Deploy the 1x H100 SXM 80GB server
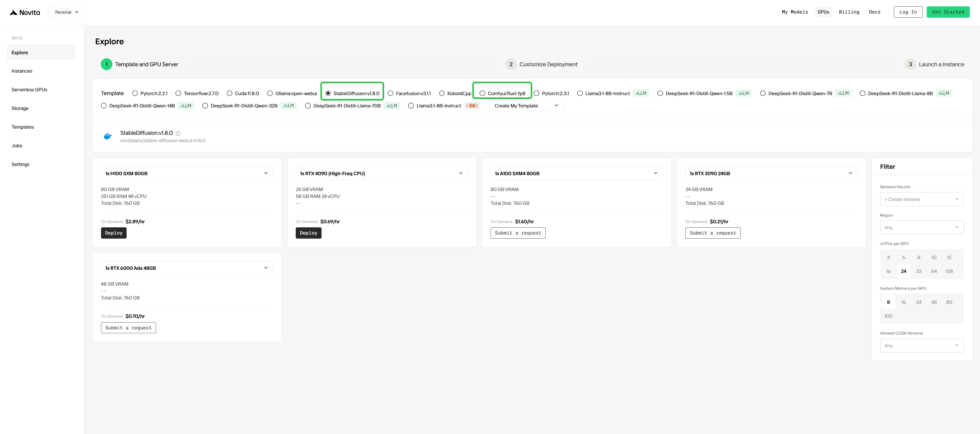This screenshot has height=434, width=980. coord(114,233)
